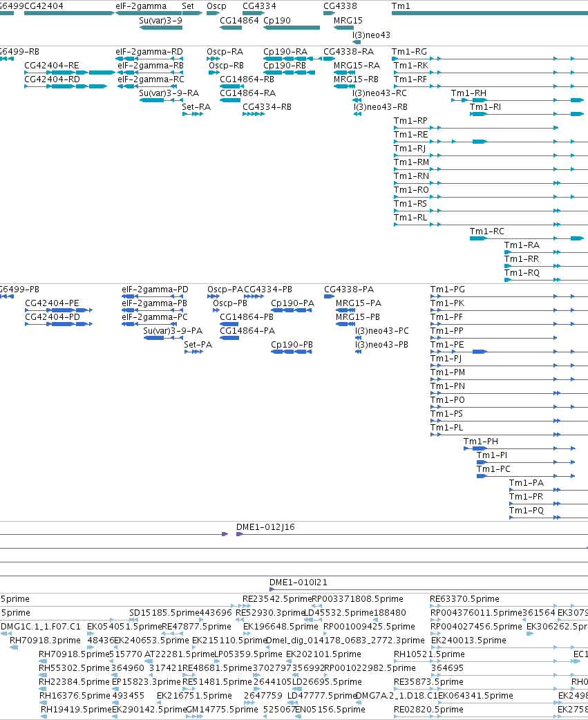The image size is (588, 720).
Task: Select protein CG42404-PE
Action: [59, 310]
